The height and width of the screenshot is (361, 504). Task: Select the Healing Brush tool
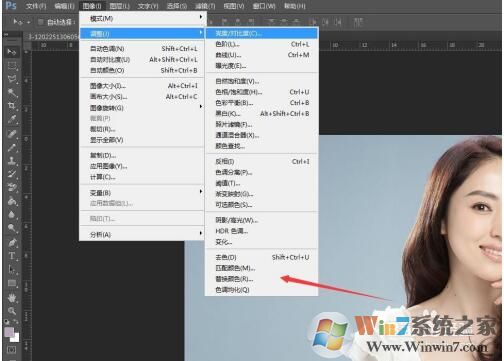point(12,134)
